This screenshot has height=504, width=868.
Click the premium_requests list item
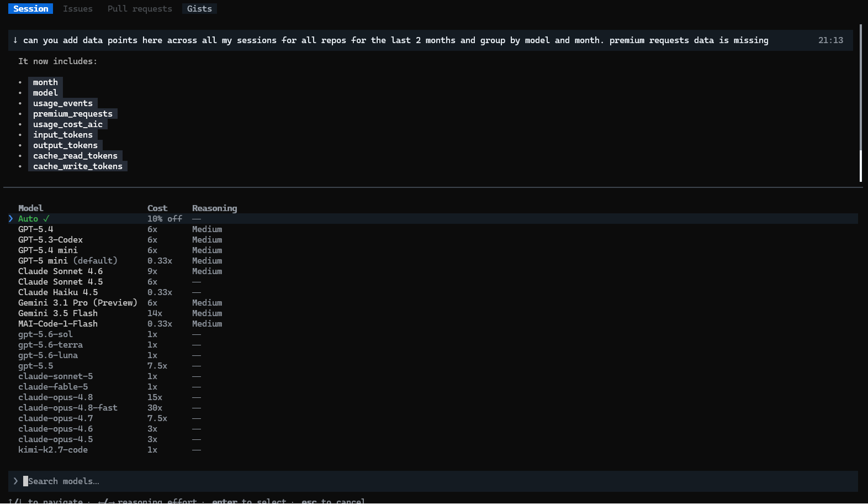click(x=73, y=114)
